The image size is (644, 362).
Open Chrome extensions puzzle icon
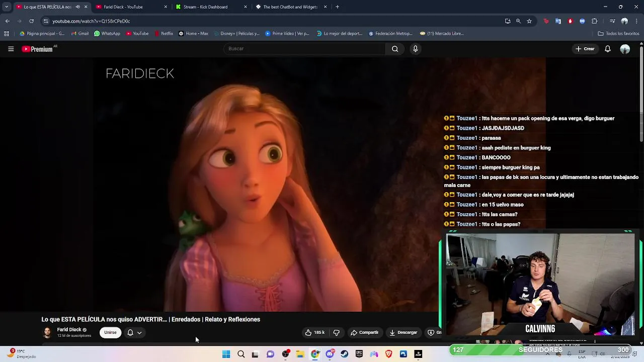(x=594, y=21)
